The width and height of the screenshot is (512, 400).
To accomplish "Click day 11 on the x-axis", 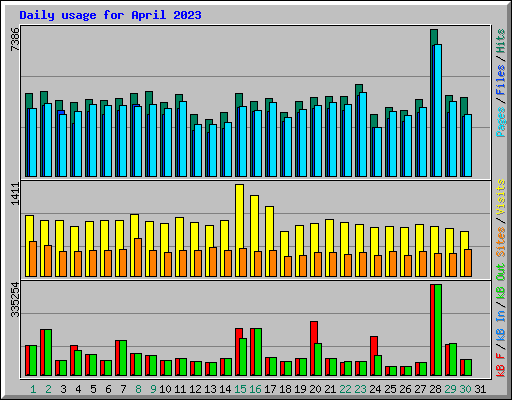I will coord(180,389).
